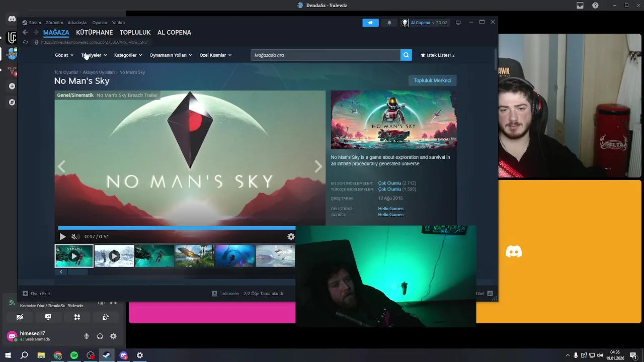Image resolution: width=644 pixels, height=362 pixels.
Task: Go back with Steam's back arrow
Action: click(25, 32)
